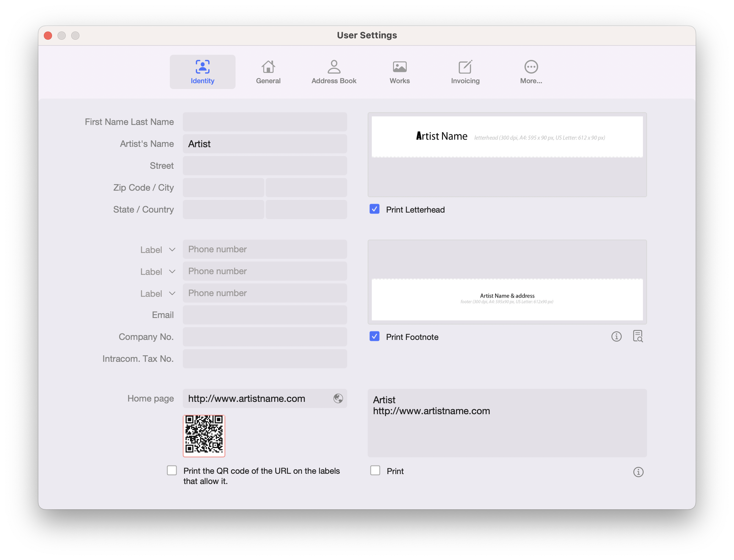Open the first phone Label dropdown
Viewport: 734px width, 560px height.
pyautogui.click(x=158, y=249)
